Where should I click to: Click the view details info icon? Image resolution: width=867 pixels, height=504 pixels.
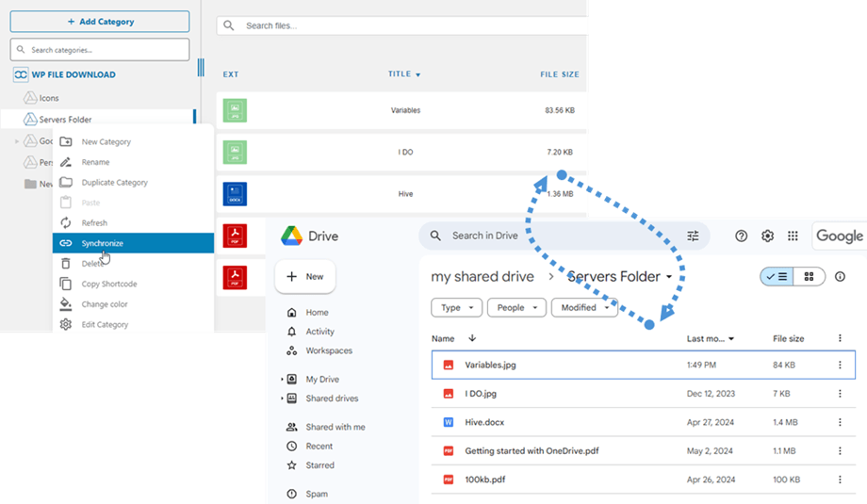coord(840,277)
